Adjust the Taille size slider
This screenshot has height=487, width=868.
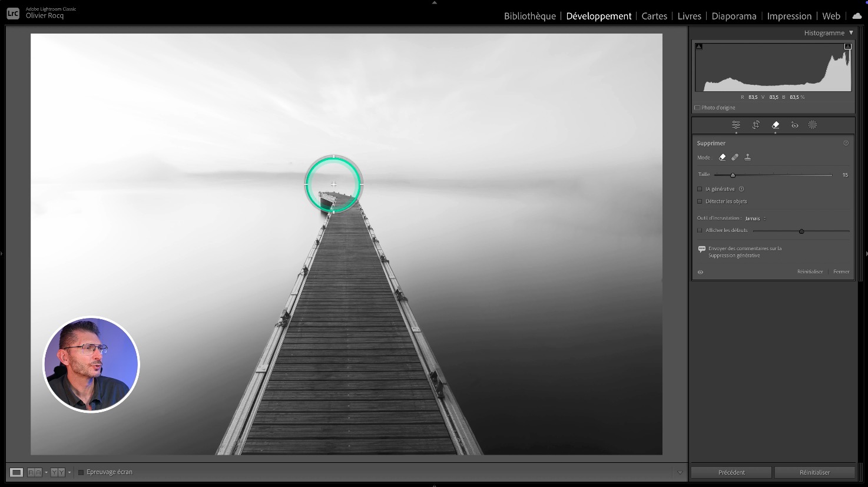[733, 175]
